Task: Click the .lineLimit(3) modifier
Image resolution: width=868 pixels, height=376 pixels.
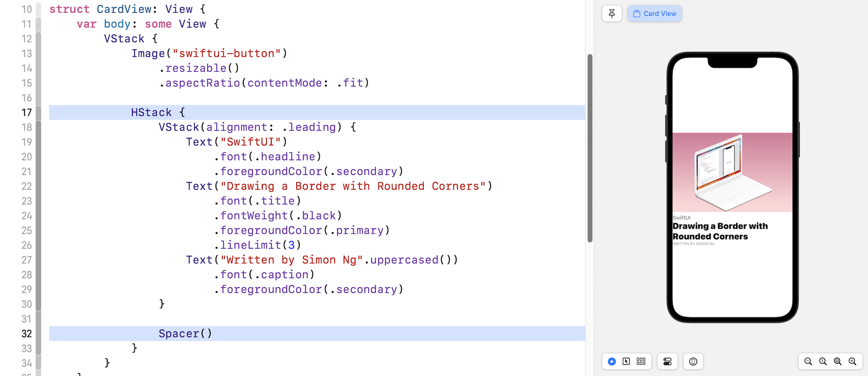Action: point(257,245)
